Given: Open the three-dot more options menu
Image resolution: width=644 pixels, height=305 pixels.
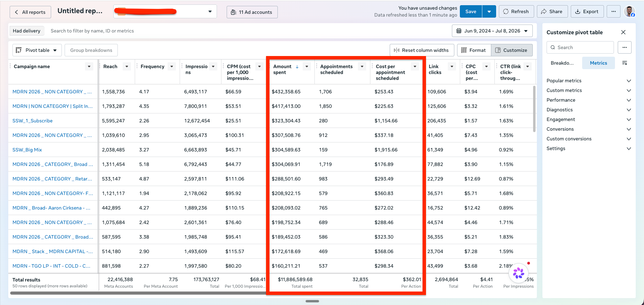Looking at the screenshot, I should pyautogui.click(x=614, y=11).
